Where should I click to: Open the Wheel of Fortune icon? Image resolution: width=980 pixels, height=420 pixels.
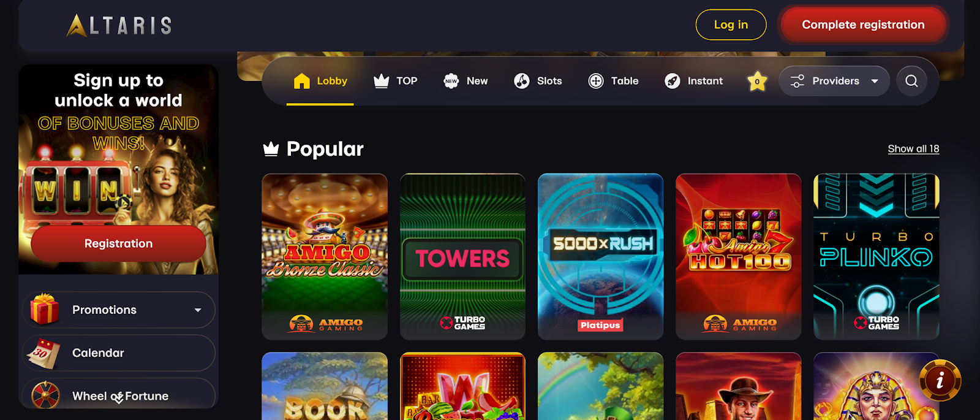[x=45, y=396]
